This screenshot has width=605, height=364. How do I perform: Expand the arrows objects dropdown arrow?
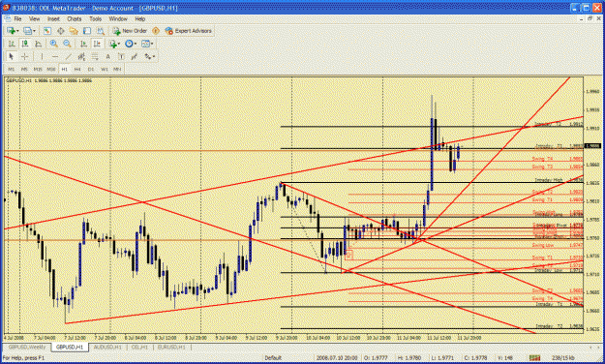click(154, 56)
